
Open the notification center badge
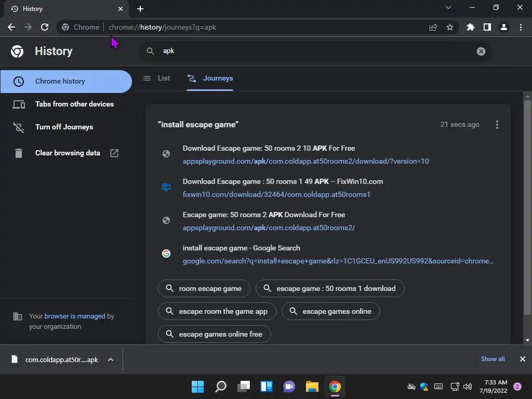(517, 387)
